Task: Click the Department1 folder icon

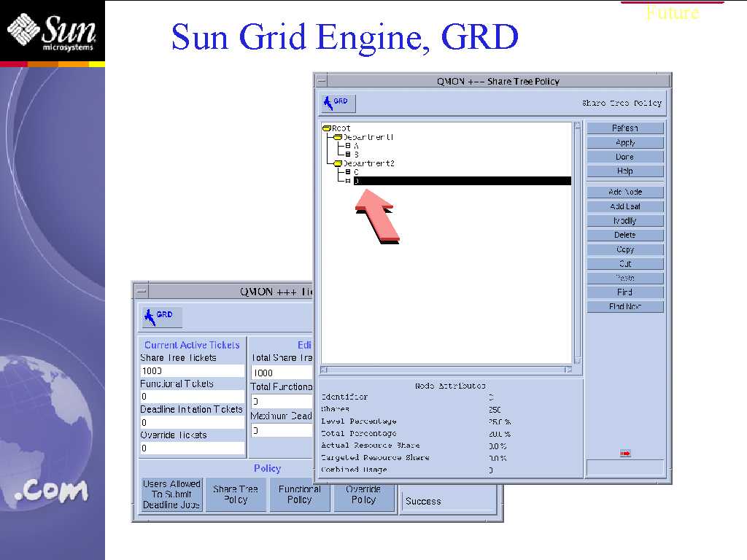Action: pos(337,137)
